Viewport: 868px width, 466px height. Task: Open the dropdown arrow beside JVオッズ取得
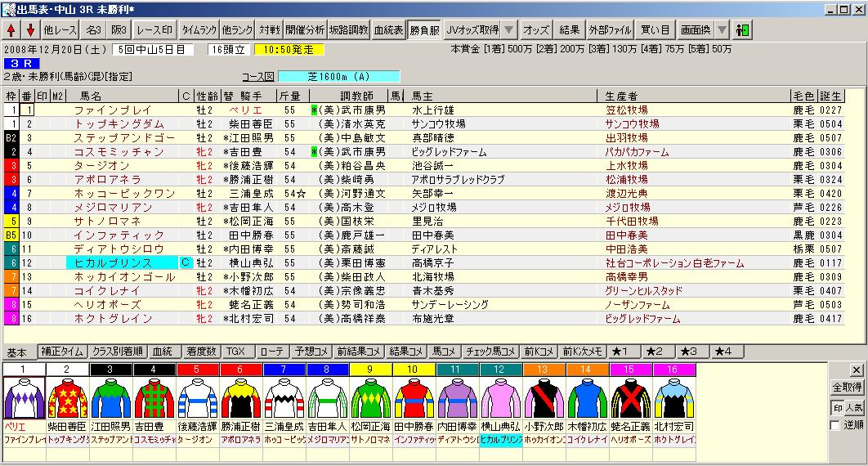[508, 30]
